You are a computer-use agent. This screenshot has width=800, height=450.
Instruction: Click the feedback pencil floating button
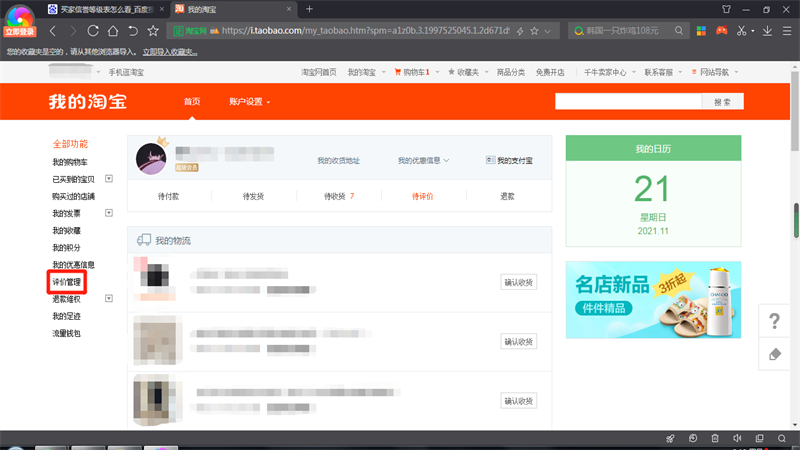click(x=774, y=354)
